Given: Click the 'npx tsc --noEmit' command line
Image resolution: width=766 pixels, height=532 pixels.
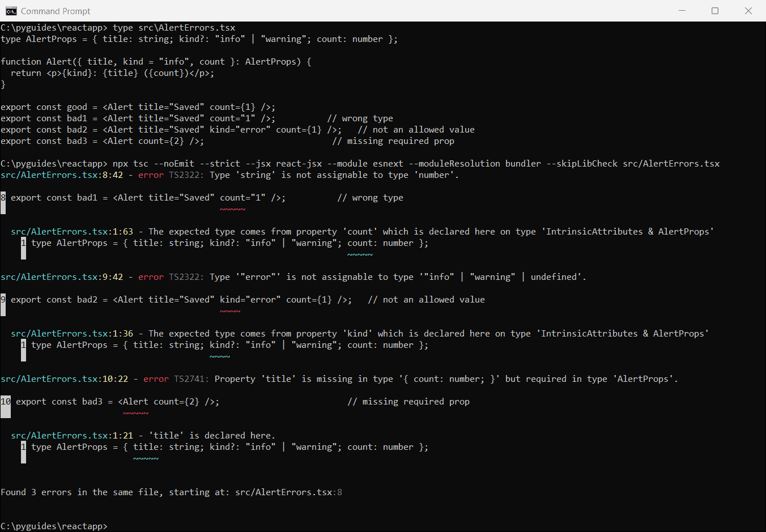Looking at the screenshot, I should tap(416, 164).
